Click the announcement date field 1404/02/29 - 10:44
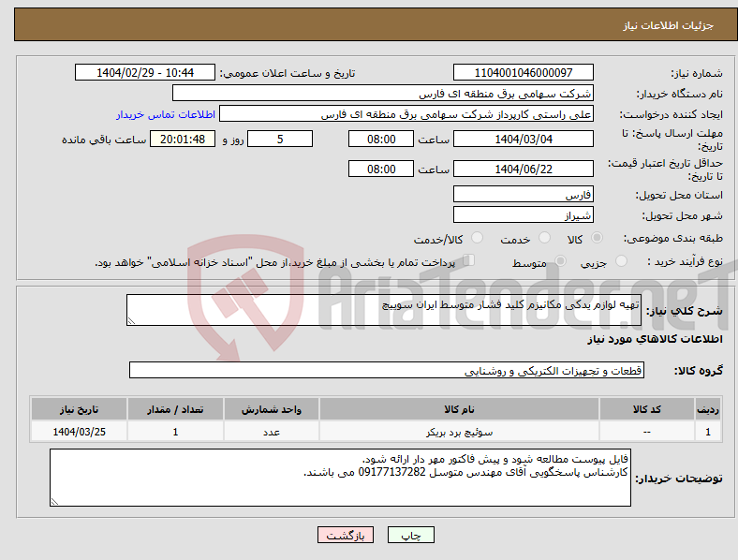This screenshot has width=738, height=560. 145,72
